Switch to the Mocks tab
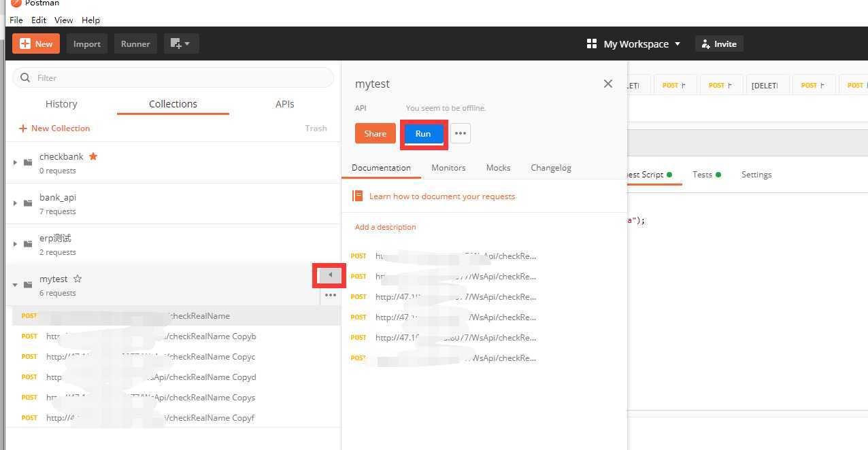The height and width of the screenshot is (450, 868). (498, 168)
